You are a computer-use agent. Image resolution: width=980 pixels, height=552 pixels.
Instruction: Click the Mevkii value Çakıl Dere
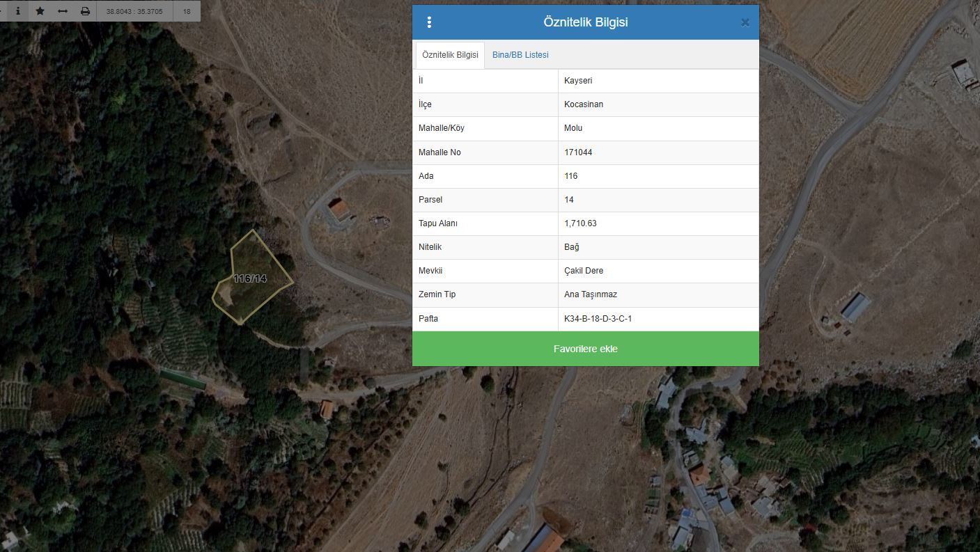pyautogui.click(x=584, y=271)
